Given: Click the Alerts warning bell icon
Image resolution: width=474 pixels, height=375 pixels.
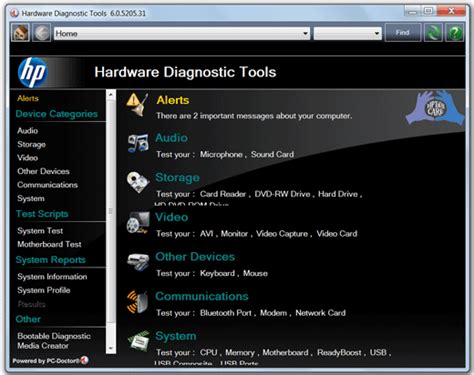Looking at the screenshot, I should [137, 105].
